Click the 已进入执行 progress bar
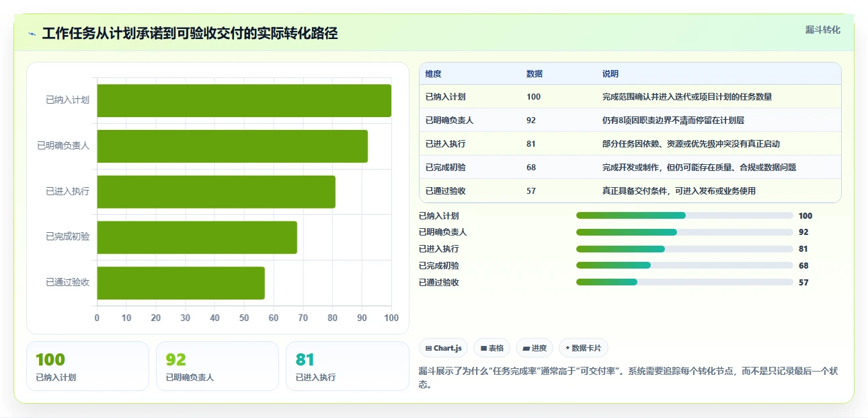Image resolution: width=868 pixels, height=418 pixels. [684, 249]
